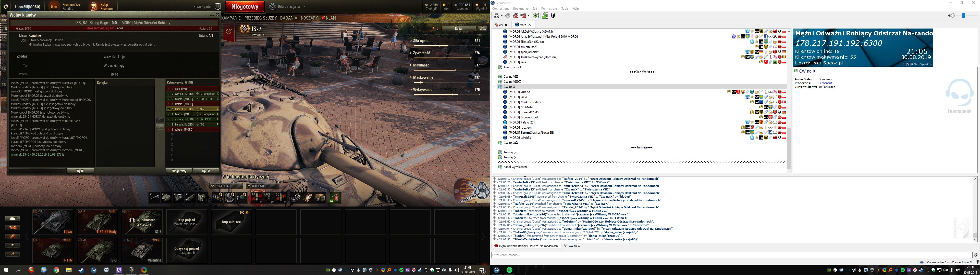Click the Toggle Subscribe eye icon
Image resolution: width=980 pixels, height=275 pixels.
[536, 16]
